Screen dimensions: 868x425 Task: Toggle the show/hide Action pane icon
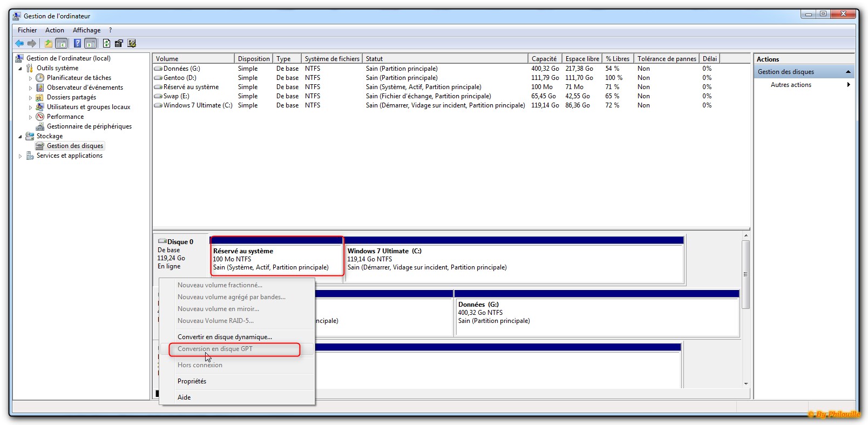(91, 43)
